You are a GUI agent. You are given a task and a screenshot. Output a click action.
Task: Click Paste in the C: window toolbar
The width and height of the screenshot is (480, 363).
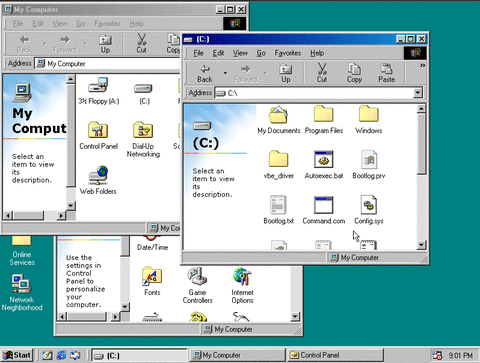pyautogui.click(x=386, y=74)
